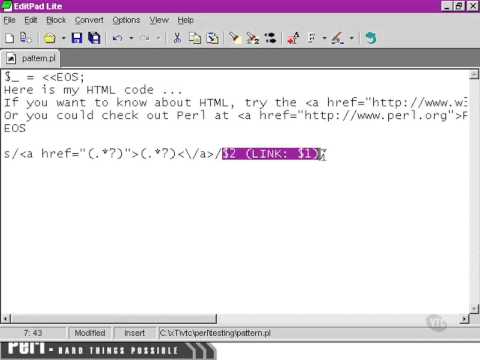Expand the dropdown after the pencil icon
This screenshot has width=480, height=360.
click(351, 38)
